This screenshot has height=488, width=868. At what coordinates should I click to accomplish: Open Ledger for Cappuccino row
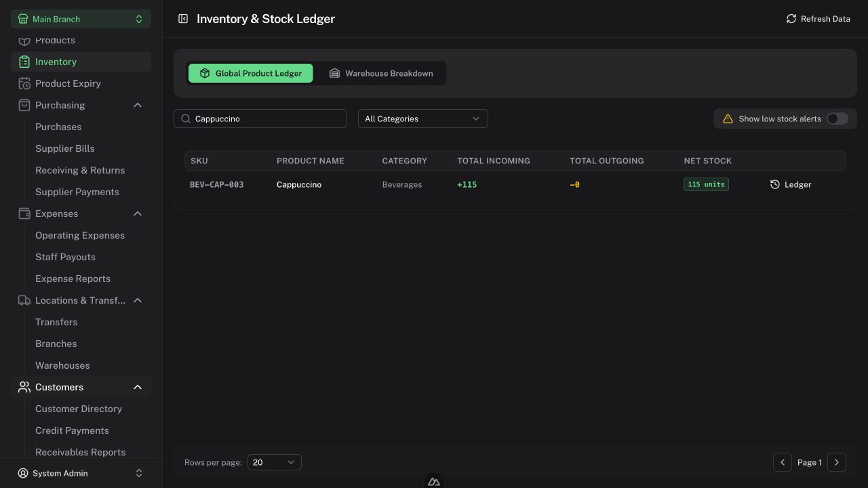(791, 184)
